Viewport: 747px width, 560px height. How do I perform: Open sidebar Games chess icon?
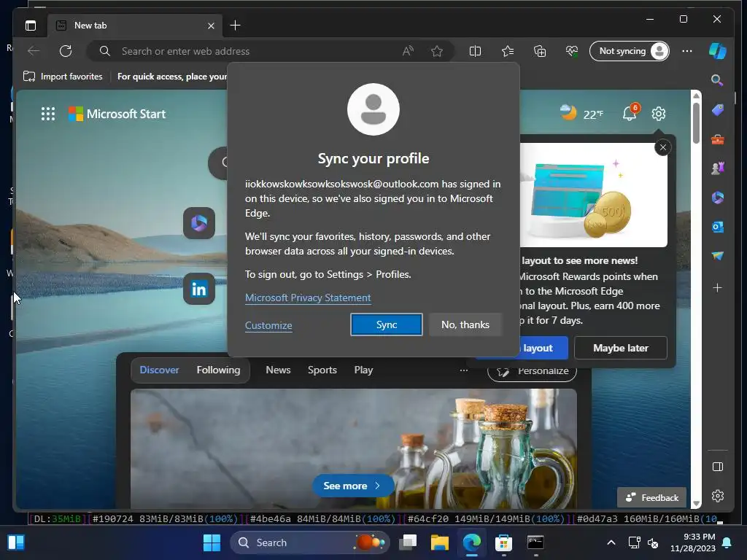pos(718,168)
